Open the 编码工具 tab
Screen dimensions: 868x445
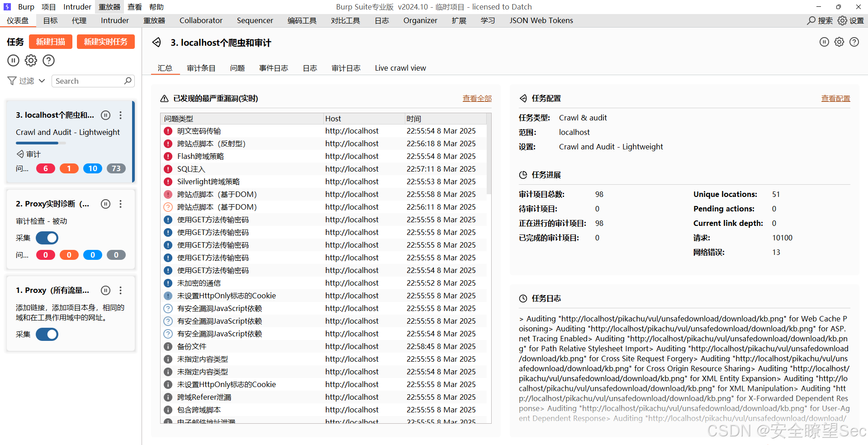click(302, 20)
